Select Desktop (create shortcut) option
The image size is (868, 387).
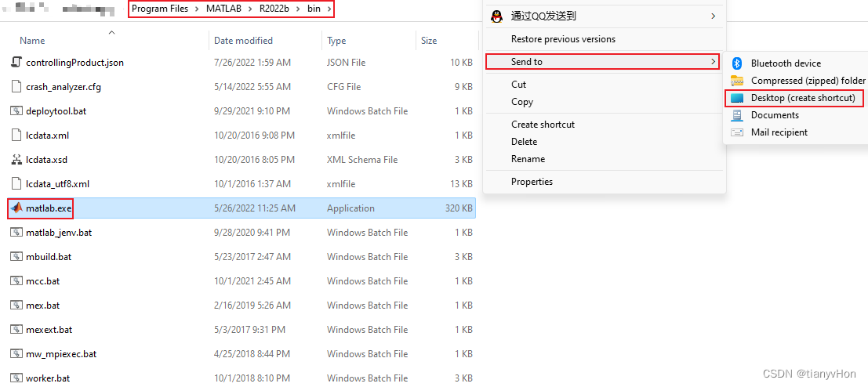(794, 98)
